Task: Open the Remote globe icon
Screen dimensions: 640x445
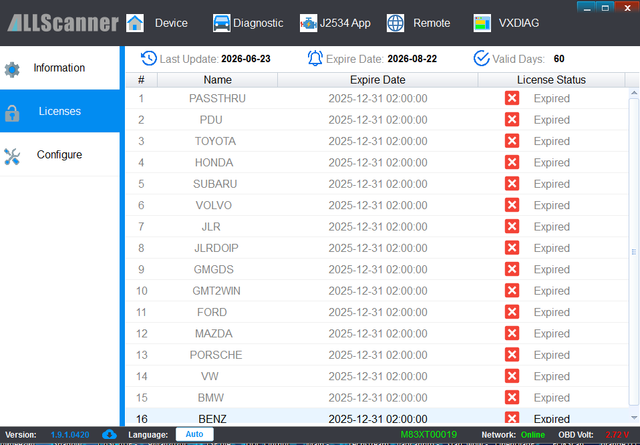Action: (x=395, y=23)
